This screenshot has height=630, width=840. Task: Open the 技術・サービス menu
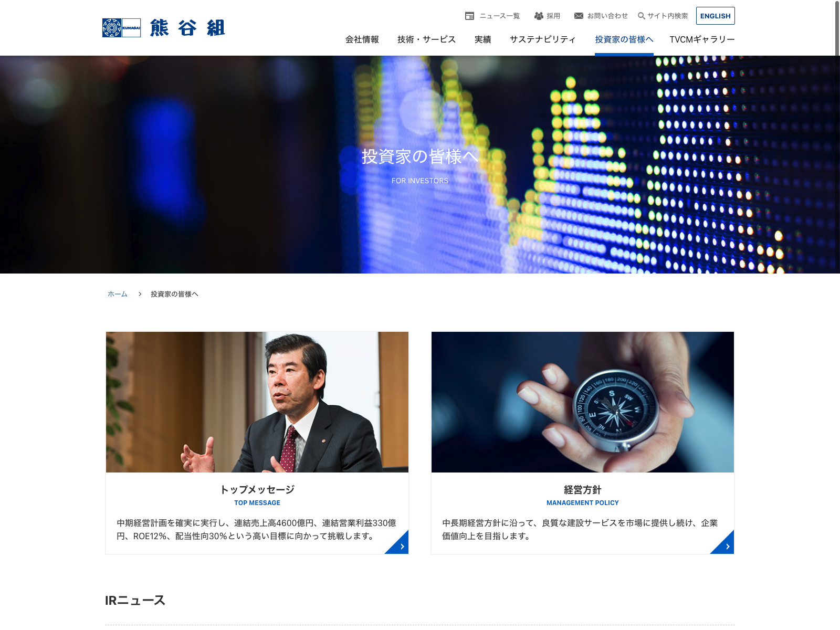point(426,39)
